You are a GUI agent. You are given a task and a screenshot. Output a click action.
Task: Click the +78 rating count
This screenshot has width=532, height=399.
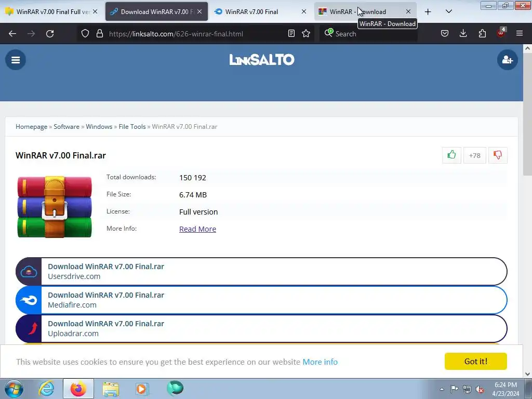(475, 155)
